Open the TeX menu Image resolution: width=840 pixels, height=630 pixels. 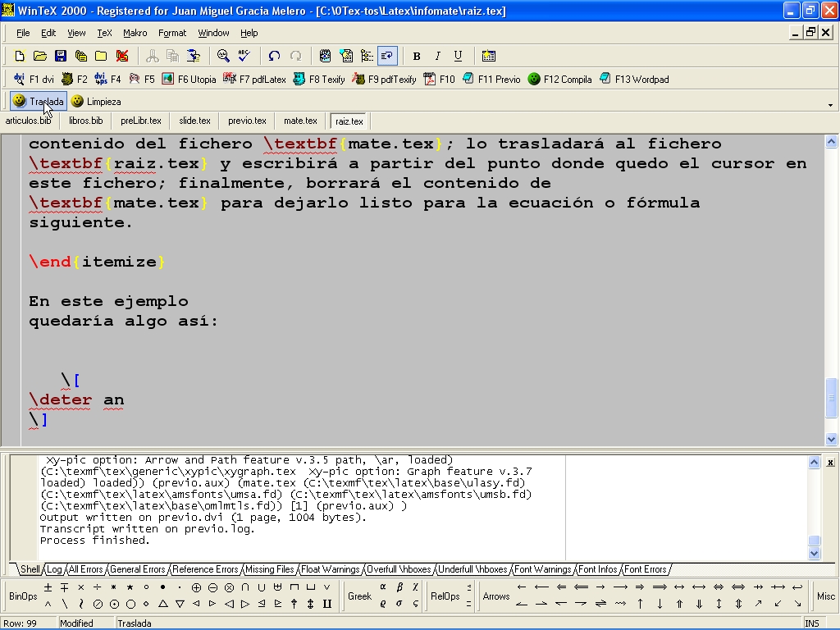point(104,33)
